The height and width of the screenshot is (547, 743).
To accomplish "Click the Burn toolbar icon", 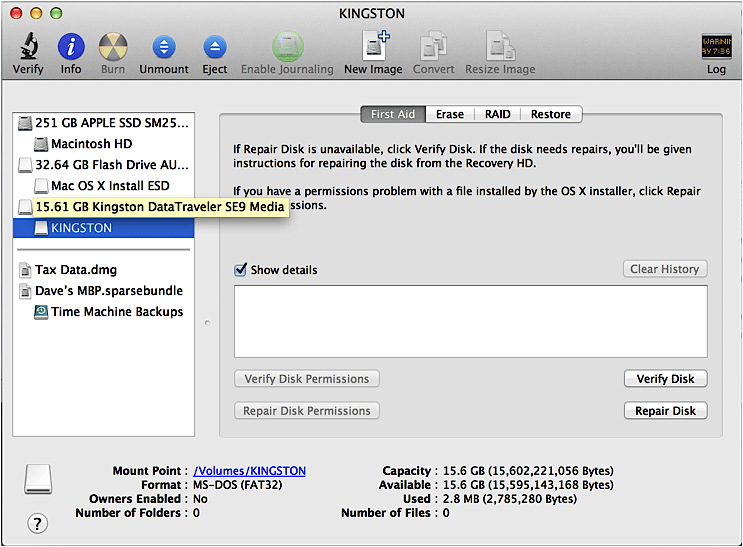I will click(113, 47).
